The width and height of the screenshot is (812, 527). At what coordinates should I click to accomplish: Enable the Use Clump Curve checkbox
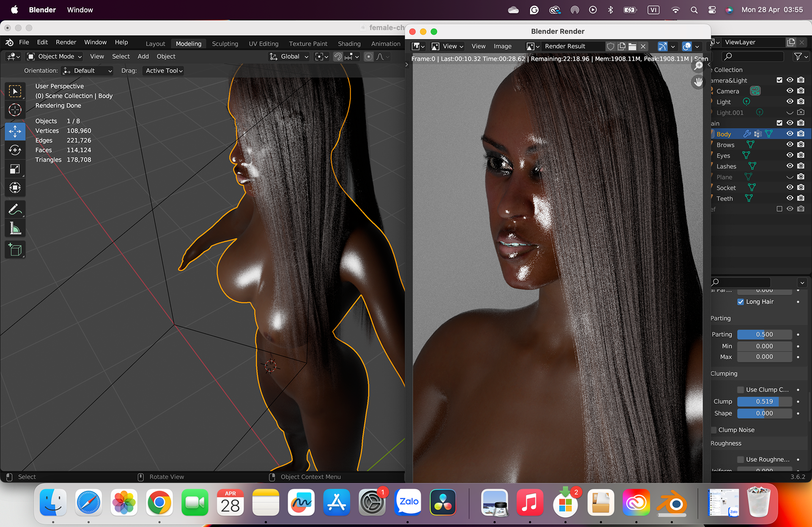(x=741, y=390)
